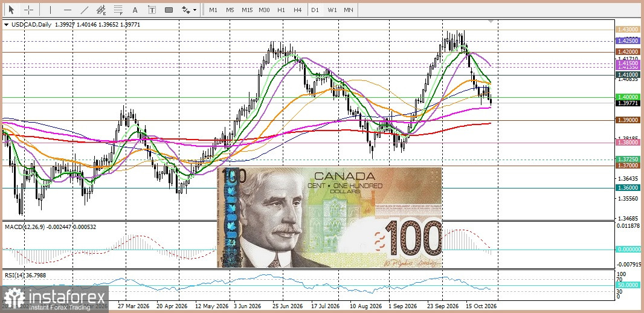Select the text 'A' tool
This screenshot has height=313, width=644.
pos(135,10)
